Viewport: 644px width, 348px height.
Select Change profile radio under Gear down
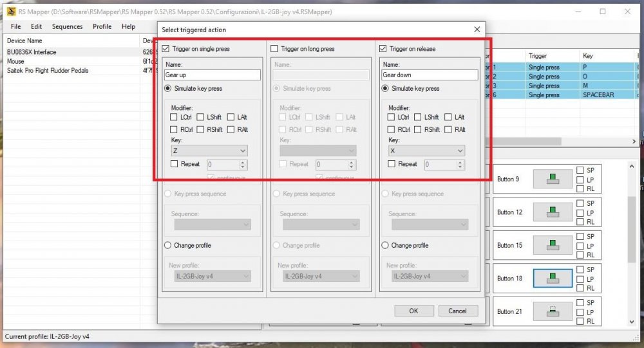(385, 245)
